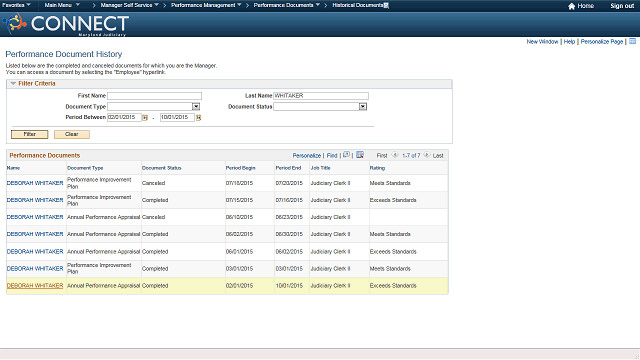Click the 10/01/2015 period end cell
Screen dimensions: 640x360
point(289,286)
